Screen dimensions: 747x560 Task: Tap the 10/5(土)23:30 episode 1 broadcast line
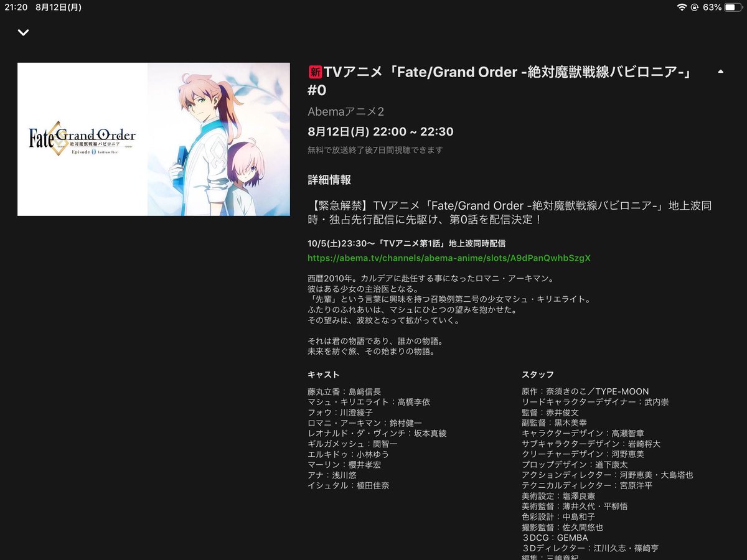[x=406, y=243]
